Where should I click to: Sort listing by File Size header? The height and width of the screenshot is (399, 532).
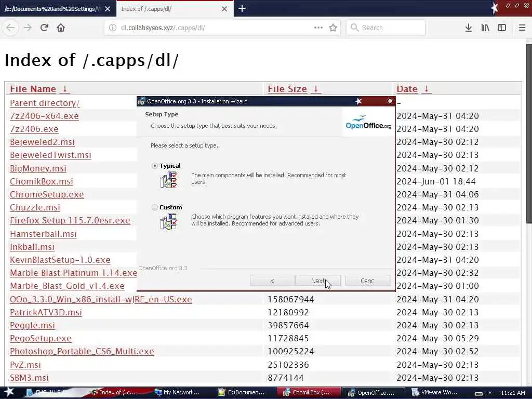pyautogui.click(x=287, y=89)
